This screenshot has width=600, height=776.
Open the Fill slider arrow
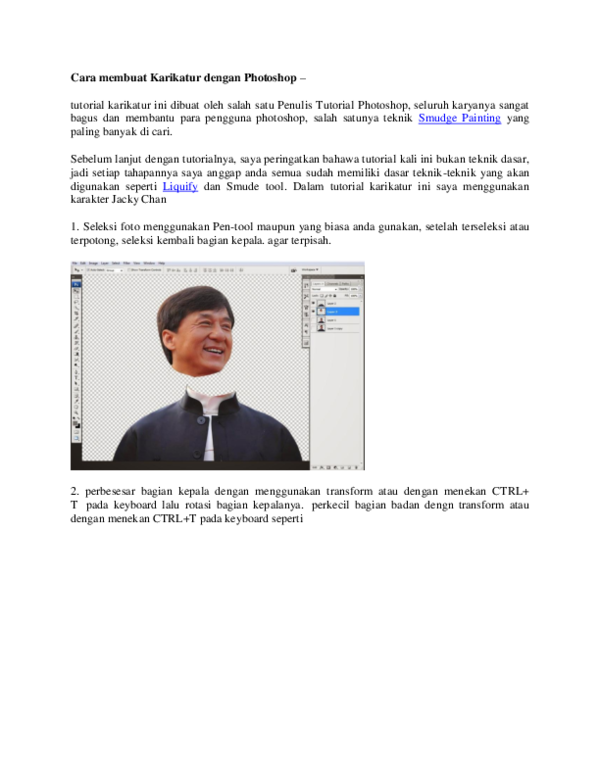[x=360, y=296]
